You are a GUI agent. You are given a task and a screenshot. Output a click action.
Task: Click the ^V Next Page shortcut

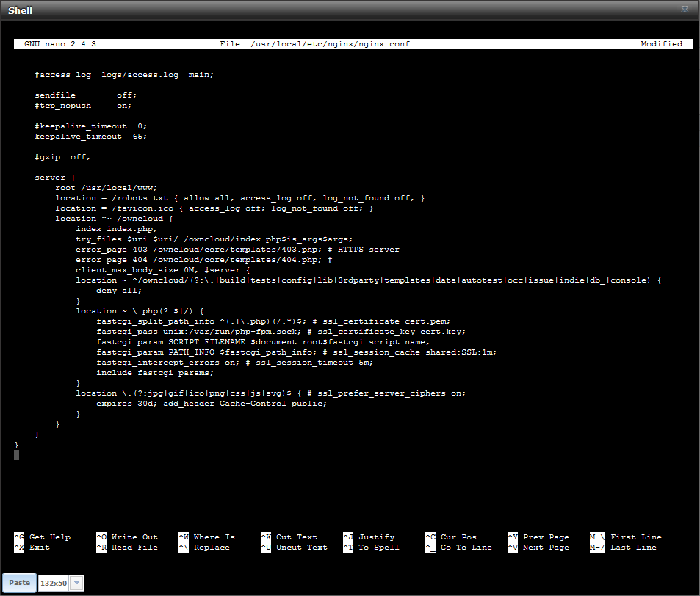[x=538, y=548]
